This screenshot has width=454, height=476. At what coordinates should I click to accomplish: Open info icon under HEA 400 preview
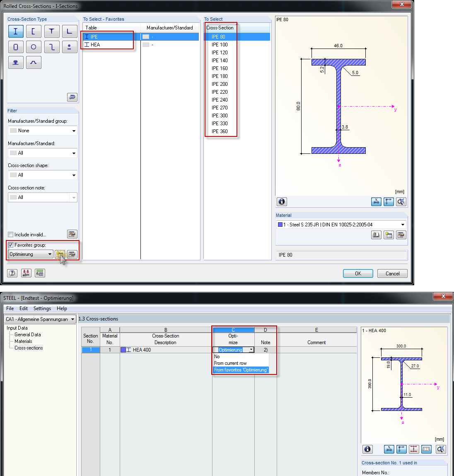(367, 449)
